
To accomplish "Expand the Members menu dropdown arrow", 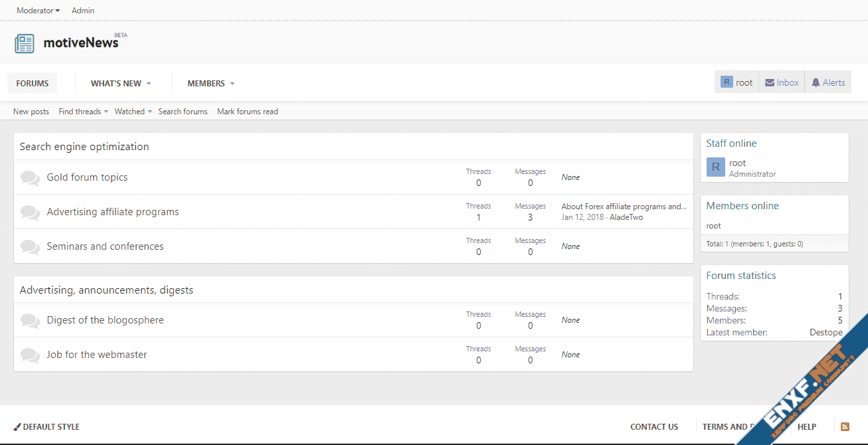I will [232, 84].
